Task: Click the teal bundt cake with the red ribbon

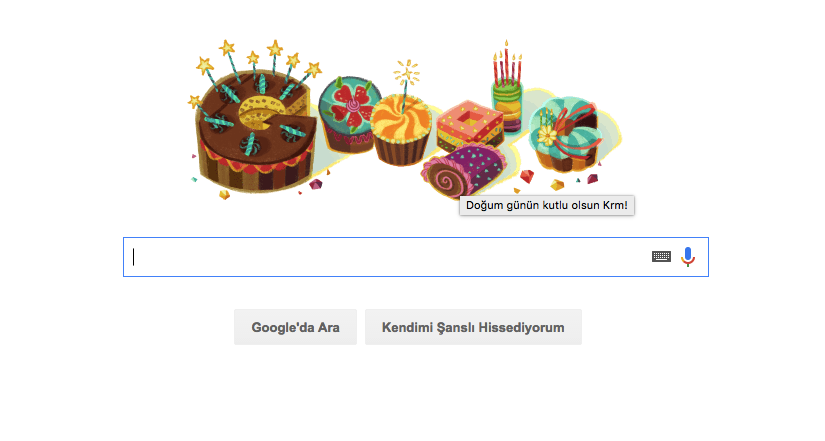Action: (567, 133)
